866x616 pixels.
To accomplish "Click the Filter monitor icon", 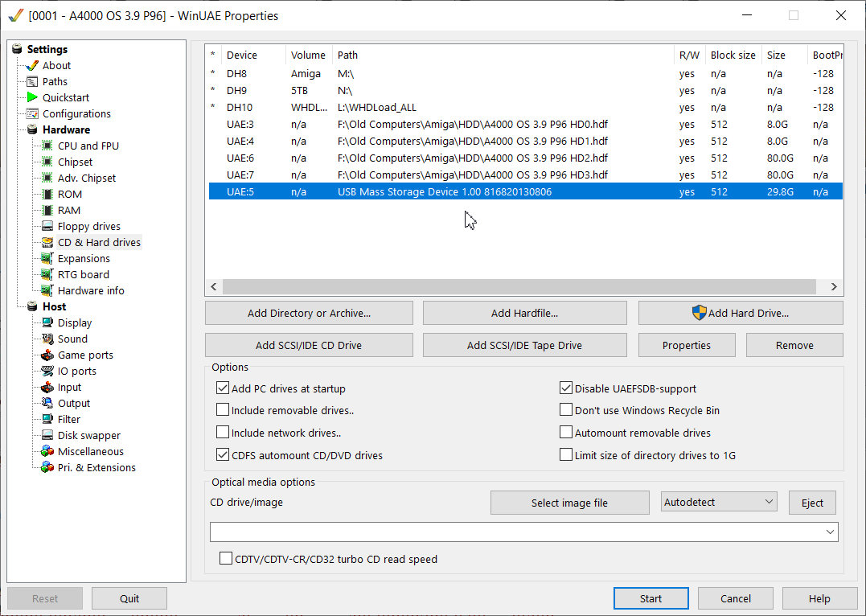I will [x=47, y=419].
